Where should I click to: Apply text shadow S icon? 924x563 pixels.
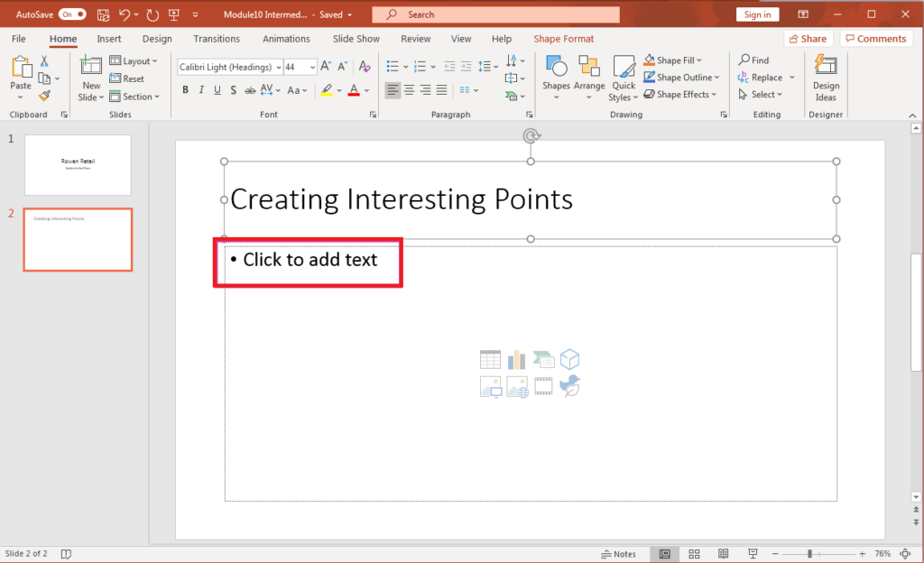[x=234, y=90]
